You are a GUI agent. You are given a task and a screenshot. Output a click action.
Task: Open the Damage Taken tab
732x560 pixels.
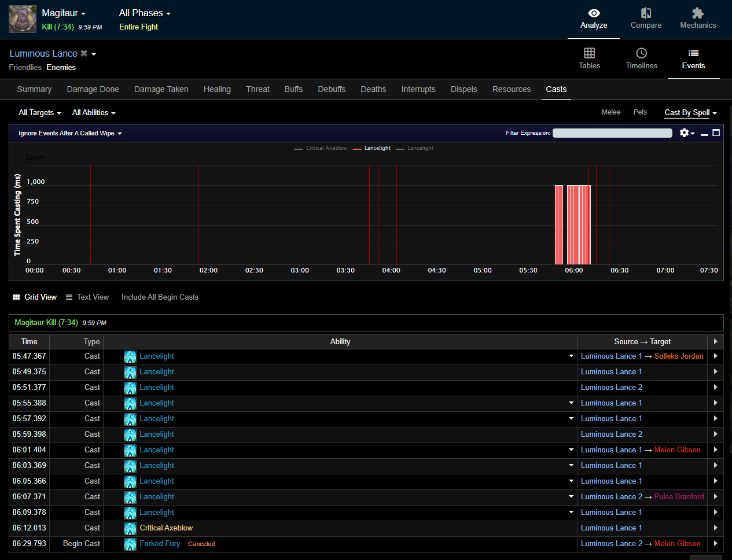[x=161, y=89]
